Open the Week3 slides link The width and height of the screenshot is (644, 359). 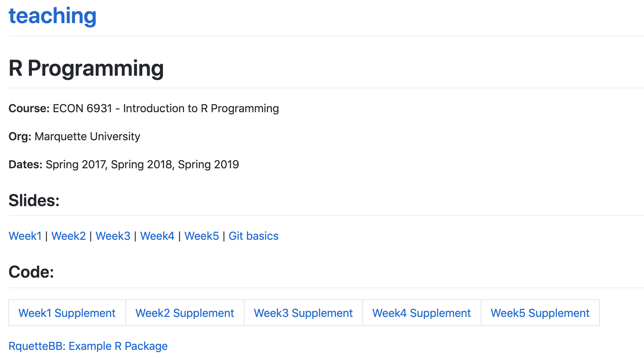point(113,236)
